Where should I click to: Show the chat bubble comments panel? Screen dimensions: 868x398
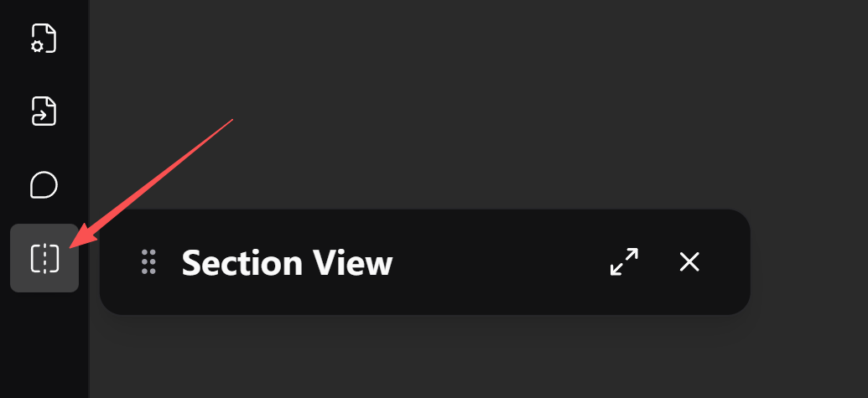tap(44, 184)
